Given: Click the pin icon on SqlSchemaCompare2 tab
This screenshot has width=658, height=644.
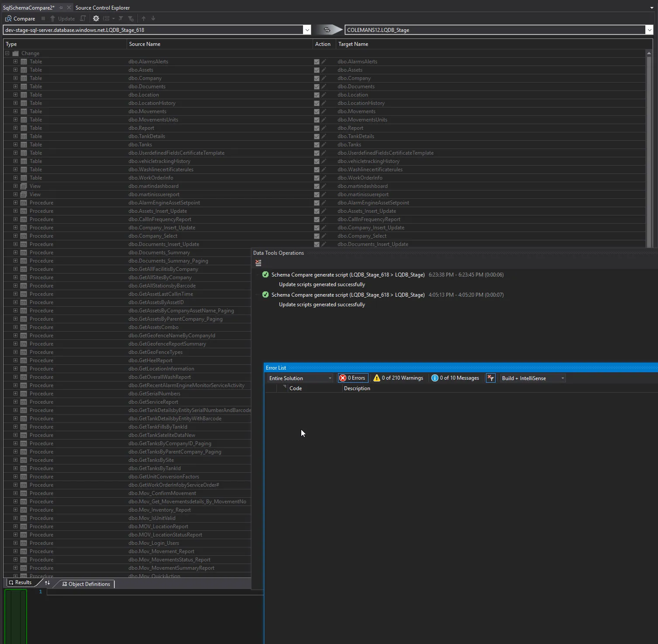Looking at the screenshot, I should 61,8.
